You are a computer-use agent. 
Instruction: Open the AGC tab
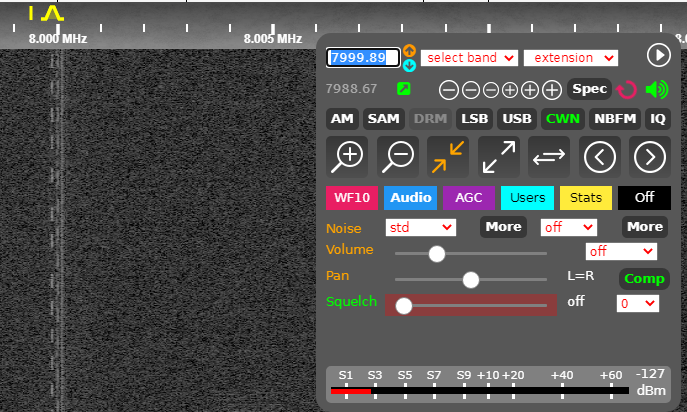coord(469,198)
